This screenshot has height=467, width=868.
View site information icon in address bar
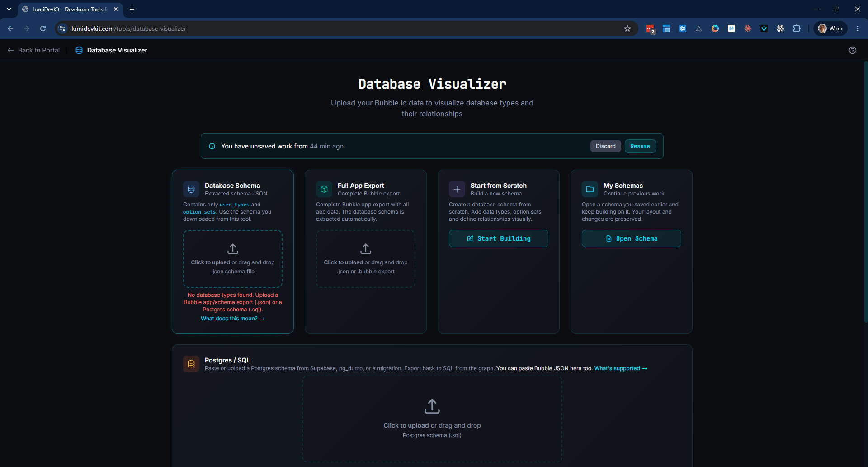click(x=62, y=29)
